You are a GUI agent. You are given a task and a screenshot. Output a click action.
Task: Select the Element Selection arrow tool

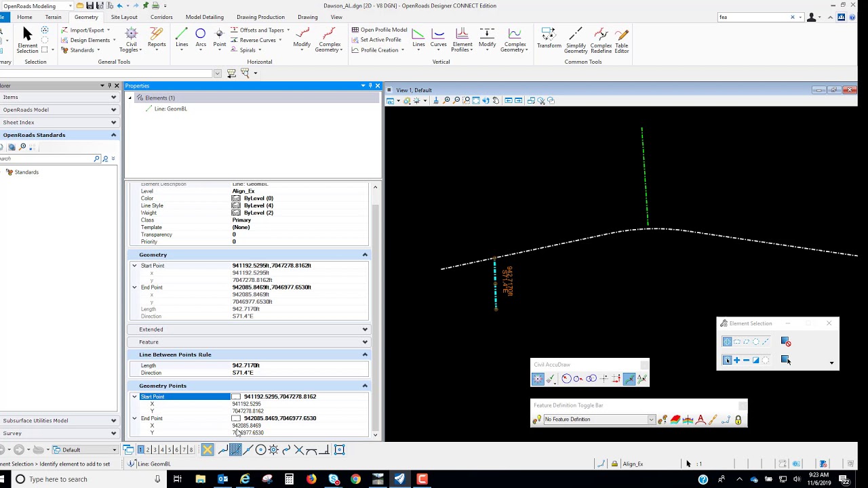27,39
